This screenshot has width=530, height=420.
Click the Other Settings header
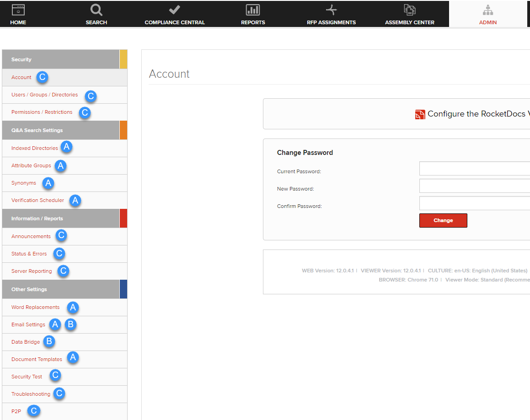(64, 289)
